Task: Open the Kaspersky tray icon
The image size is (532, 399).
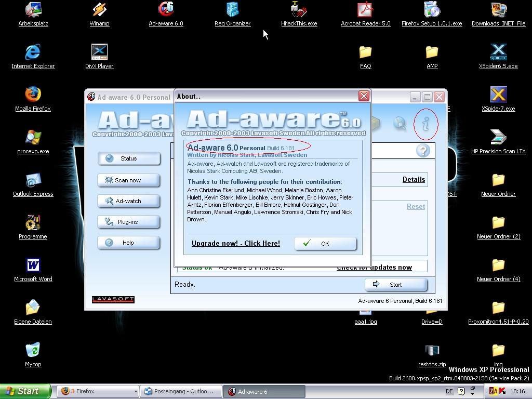Action: click(x=502, y=391)
